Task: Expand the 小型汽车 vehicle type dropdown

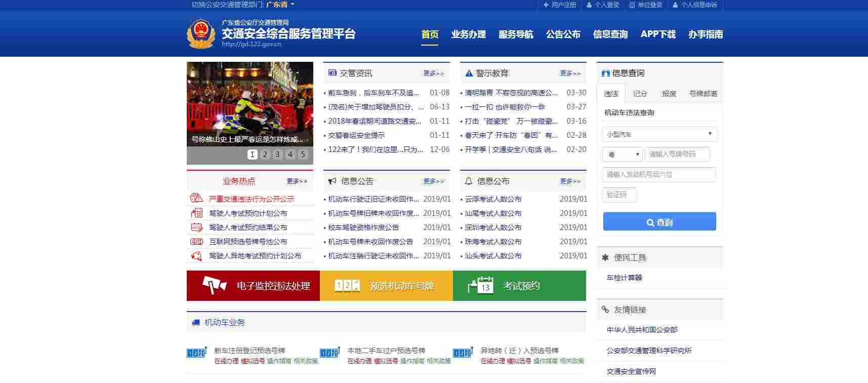Action: coord(659,134)
